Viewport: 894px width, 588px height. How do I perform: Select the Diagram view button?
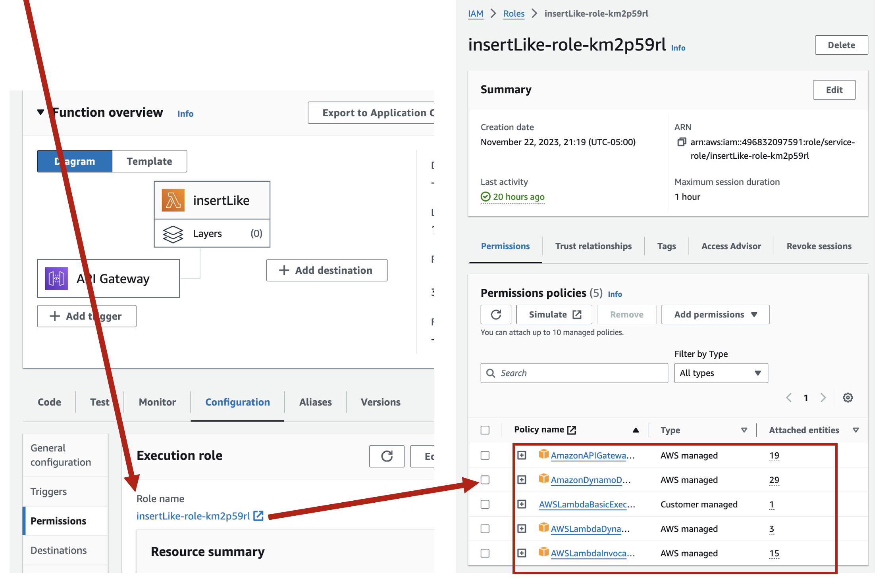(x=75, y=161)
